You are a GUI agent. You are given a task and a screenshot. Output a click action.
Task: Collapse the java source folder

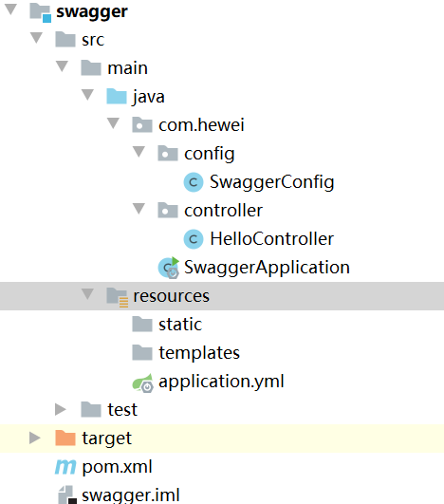[x=87, y=95]
